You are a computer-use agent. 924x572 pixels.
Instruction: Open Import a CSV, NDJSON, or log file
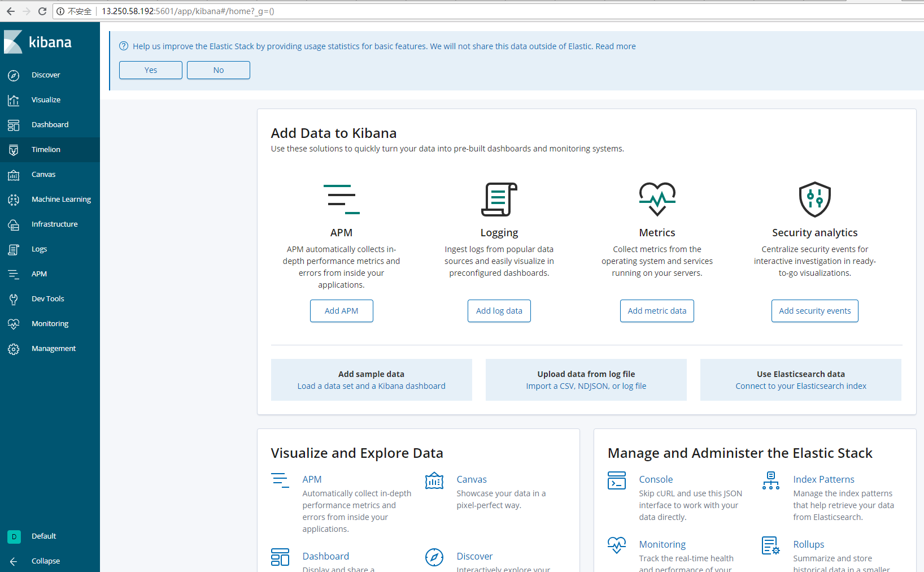pos(586,386)
